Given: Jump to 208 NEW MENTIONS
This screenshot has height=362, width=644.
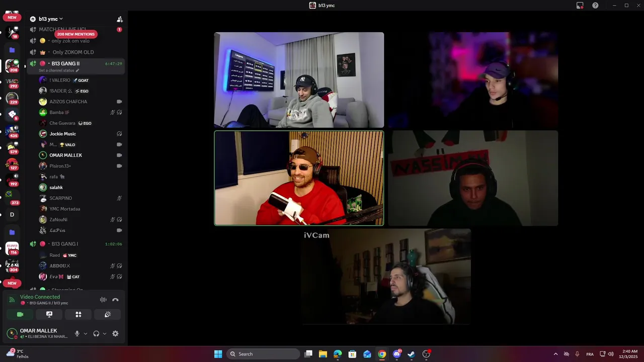Looking at the screenshot, I should 75,34.
